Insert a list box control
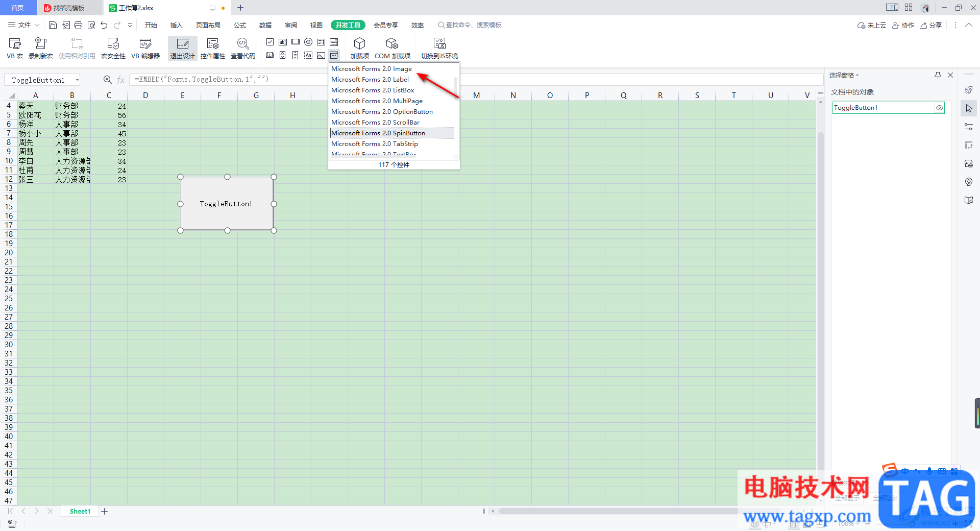Screen dimensions: 980x531 321,42
